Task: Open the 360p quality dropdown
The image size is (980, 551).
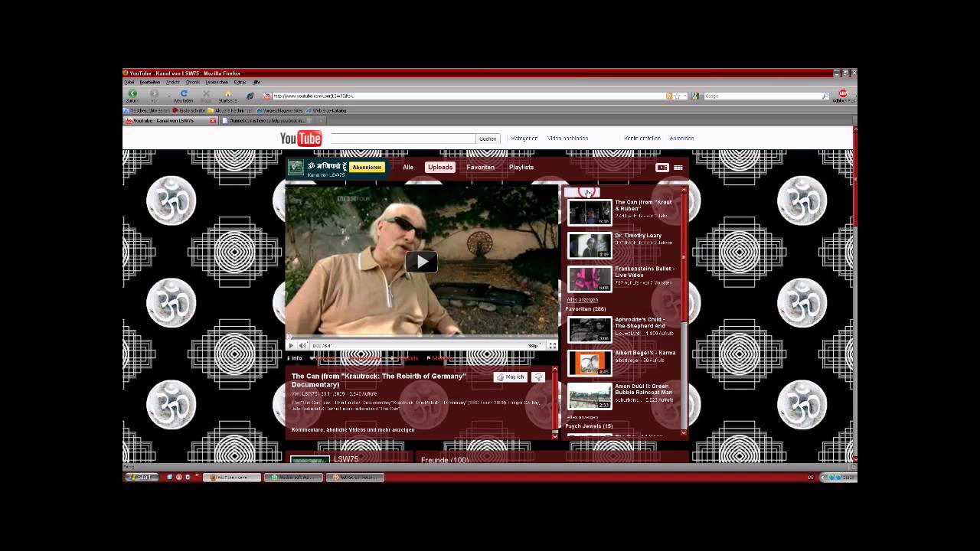Action: [534, 346]
